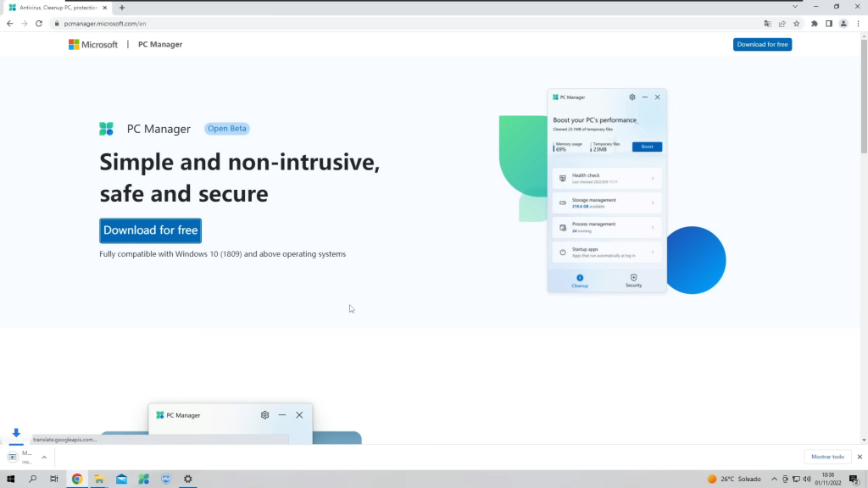Open the Chrome three-dot menu
Viewport: 868px width, 488px height.
(858, 24)
